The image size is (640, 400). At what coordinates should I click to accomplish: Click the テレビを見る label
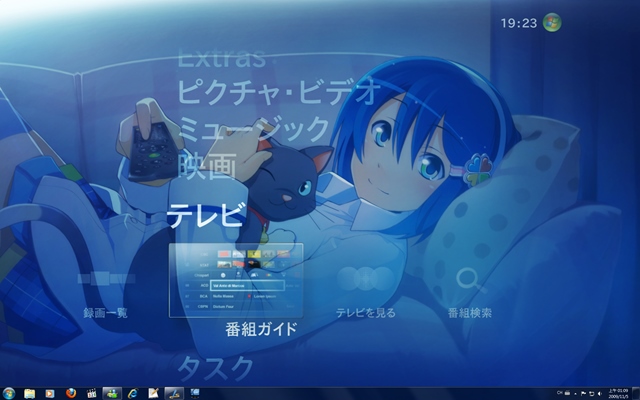365,313
